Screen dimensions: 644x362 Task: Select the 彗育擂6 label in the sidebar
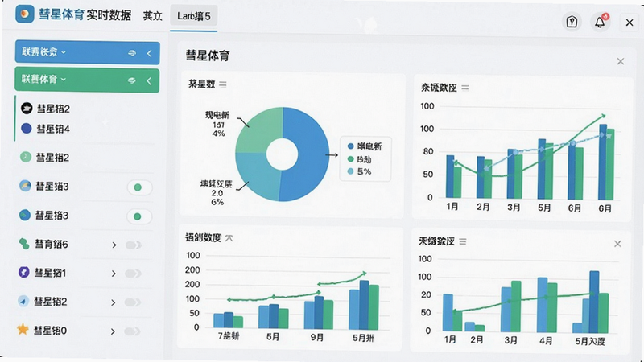click(52, 245)
